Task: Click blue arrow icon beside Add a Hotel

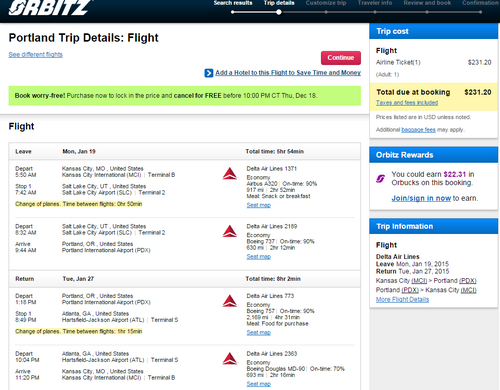Action: click(209, 73)
